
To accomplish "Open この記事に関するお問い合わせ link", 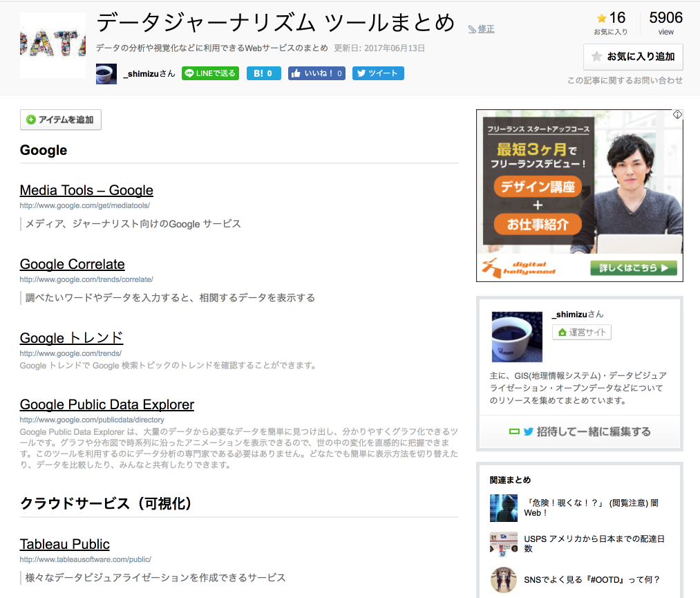I will 625,80.
